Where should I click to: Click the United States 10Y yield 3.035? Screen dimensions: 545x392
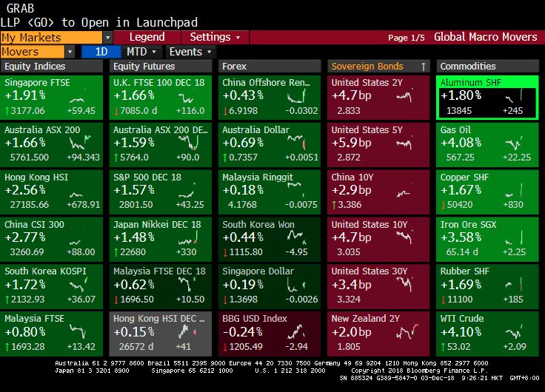coord(349,251)
